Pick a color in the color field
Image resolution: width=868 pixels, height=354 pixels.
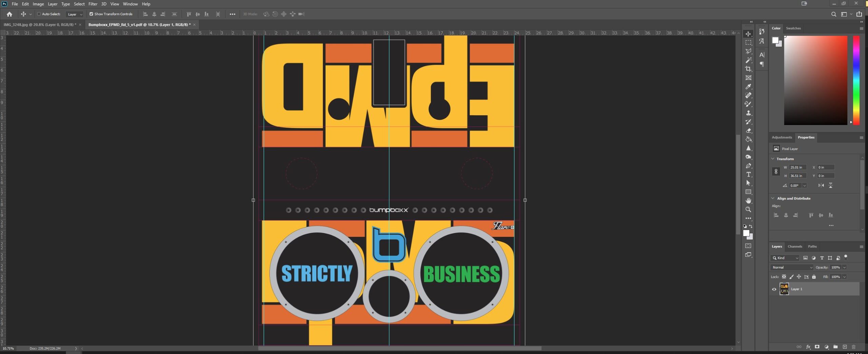click(x=815, y=80)
